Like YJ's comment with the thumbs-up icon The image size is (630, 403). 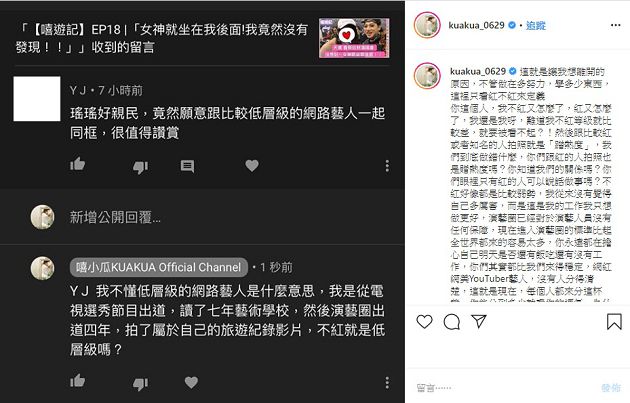click(x=77, y=164)
